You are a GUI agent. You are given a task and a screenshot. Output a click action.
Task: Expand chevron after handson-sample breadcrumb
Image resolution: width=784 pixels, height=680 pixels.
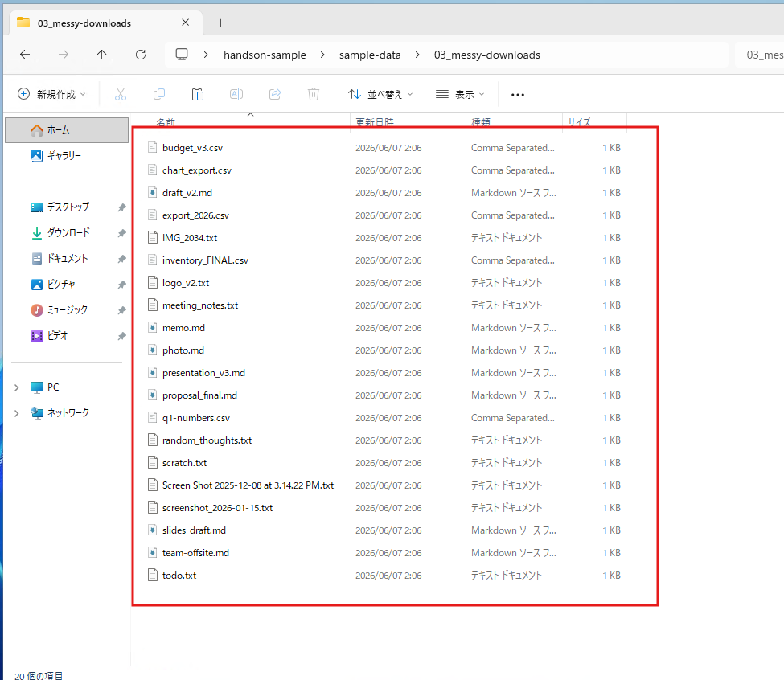(x=322, y=55)
